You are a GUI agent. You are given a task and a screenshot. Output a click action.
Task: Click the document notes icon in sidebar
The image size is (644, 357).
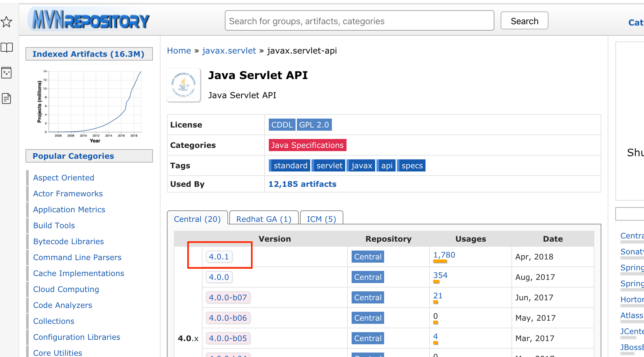click(x=7, y=98)
